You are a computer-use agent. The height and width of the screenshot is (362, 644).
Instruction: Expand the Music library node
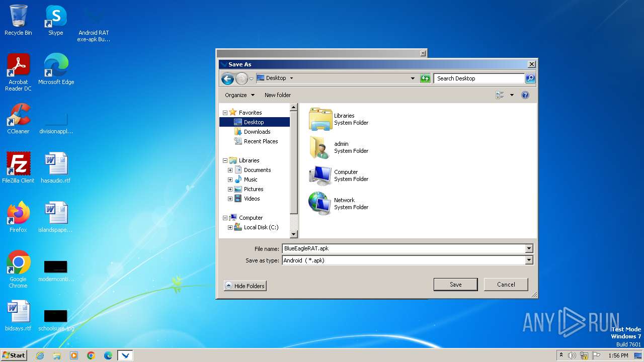(x=230, y=179)
